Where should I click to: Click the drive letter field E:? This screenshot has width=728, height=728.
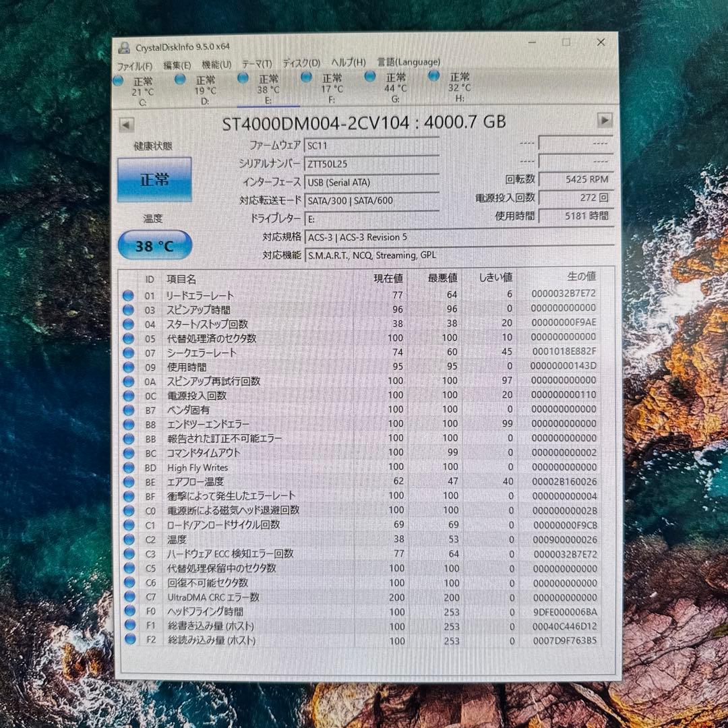371,218
